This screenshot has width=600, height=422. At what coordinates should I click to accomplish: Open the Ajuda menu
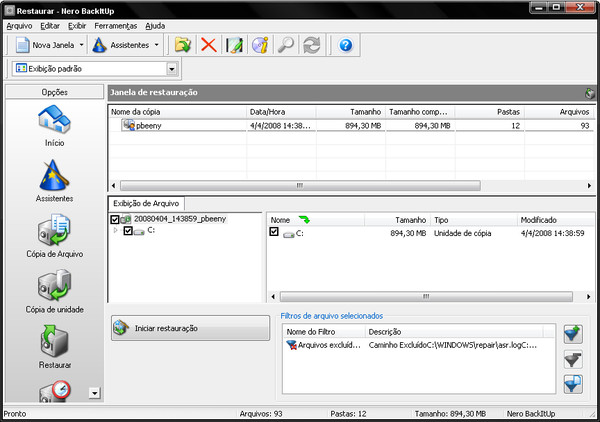[155, 26]
